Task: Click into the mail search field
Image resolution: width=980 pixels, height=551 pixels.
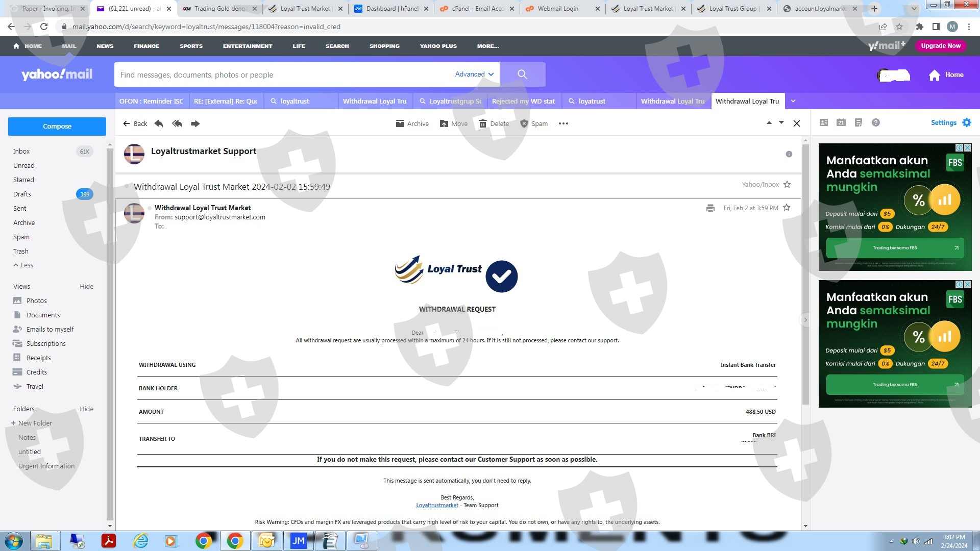Action: (x=281, y=74)
